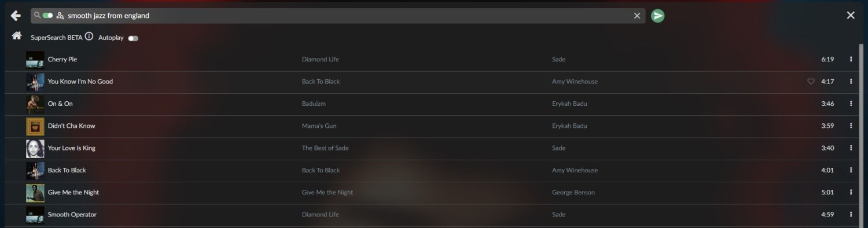Screen dimensions: 868x228
Task: Submit search with green send icon
Action: [657, 16]
